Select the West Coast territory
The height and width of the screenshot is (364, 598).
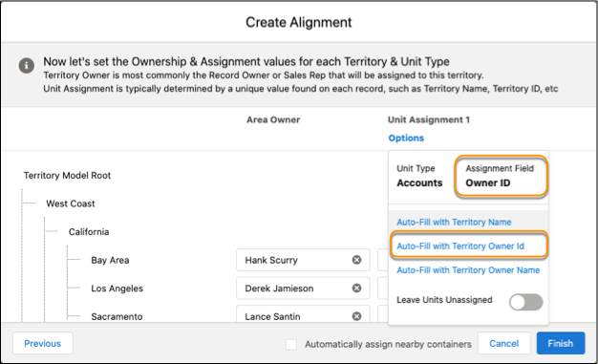point(70,203)
